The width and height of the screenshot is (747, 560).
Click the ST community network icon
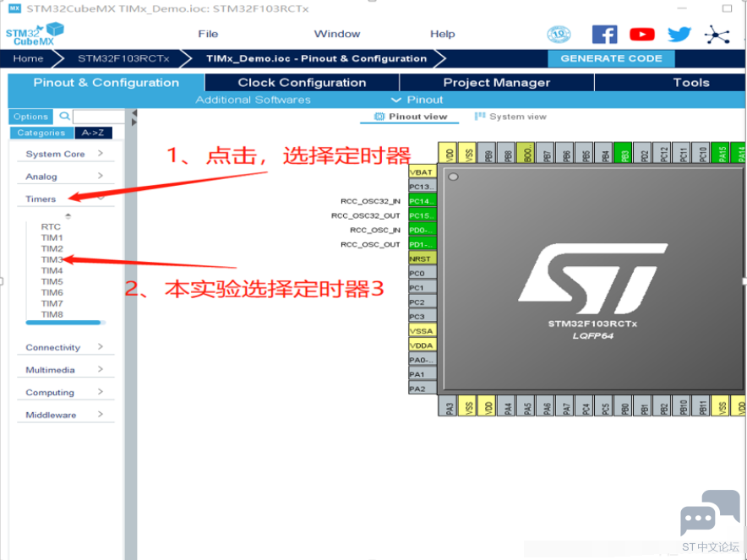(717, 35)
